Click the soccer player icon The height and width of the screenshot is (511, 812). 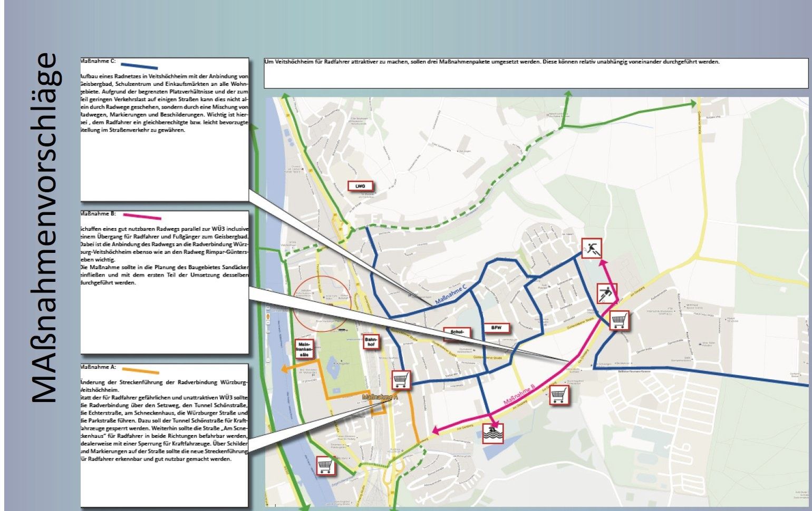tap(607, 293)
